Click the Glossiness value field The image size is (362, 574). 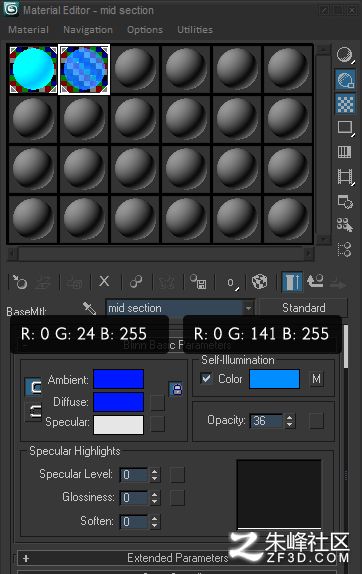(x=134, y=498)
